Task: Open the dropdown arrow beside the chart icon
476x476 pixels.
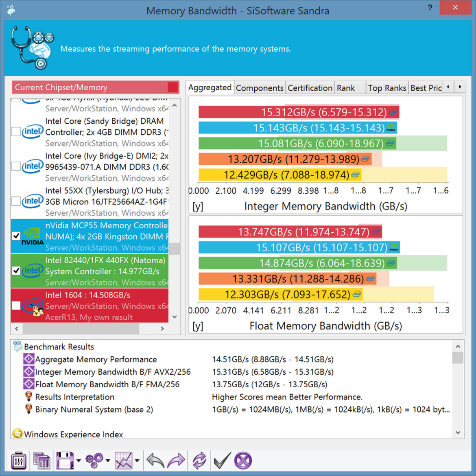Action: pos(137,461)
